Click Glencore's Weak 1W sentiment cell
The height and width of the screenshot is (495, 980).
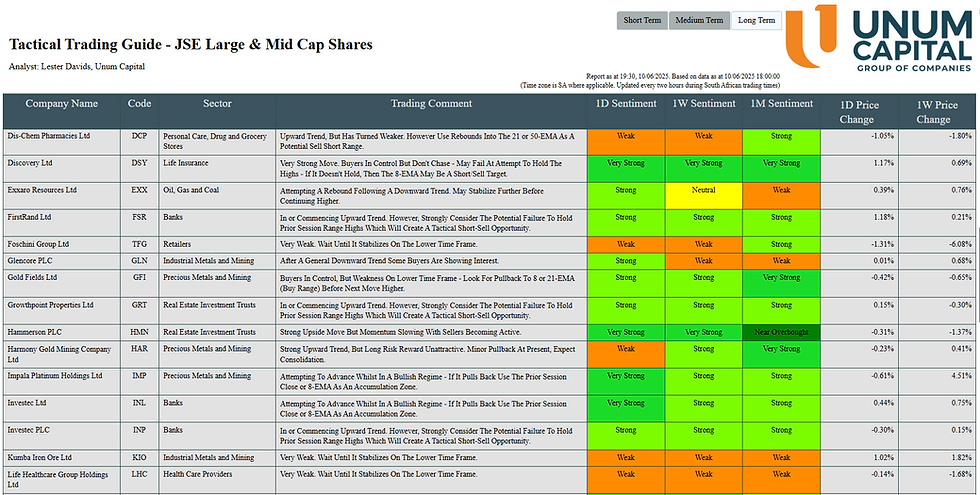coord(704,261)
